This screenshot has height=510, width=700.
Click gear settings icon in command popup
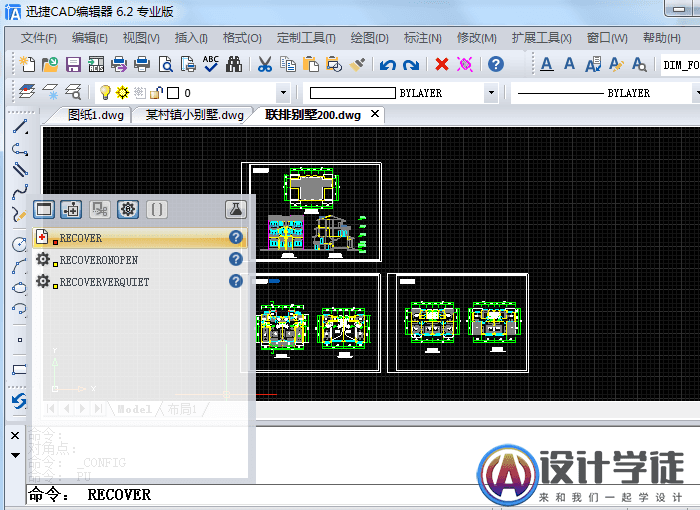point(128,209)
